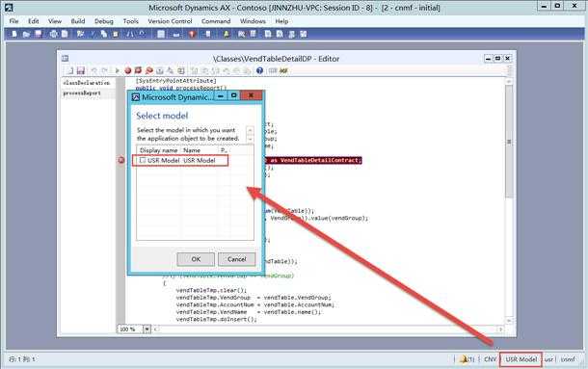
Task: Click the dialog description's down scroll arrow
Action: click(250, 139)
